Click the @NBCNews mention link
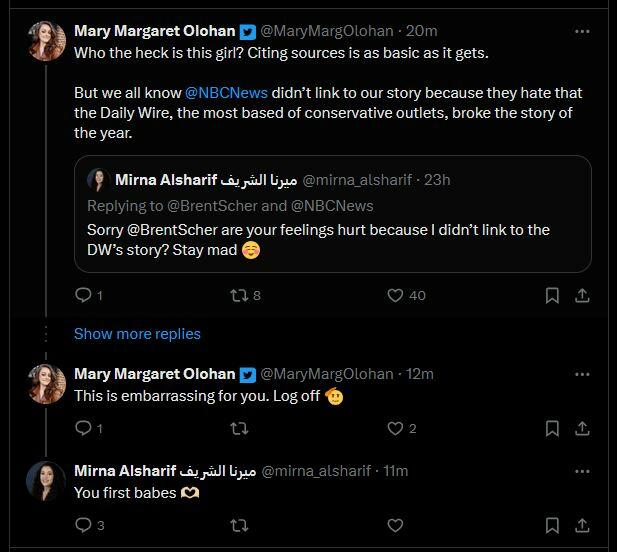This screenshot has height=552, width=617. (225, 92)
